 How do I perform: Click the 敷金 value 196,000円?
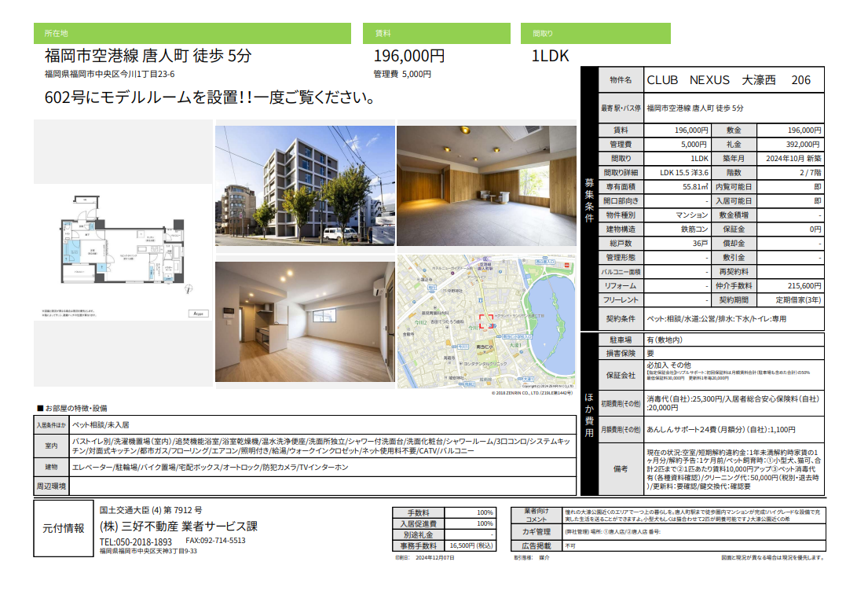pyautogui.click(x=790, y=130)
